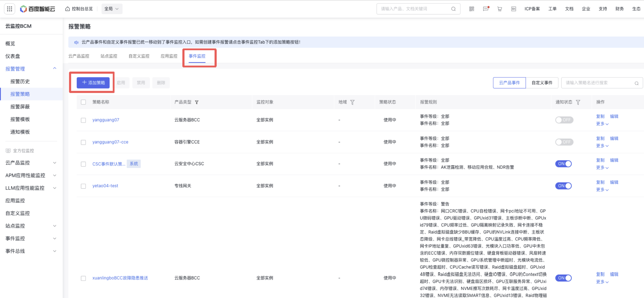Image resolution: width=644 pixels, height=298 pixels.
Task: Open the QR code icon
Action: coord(472,9)
